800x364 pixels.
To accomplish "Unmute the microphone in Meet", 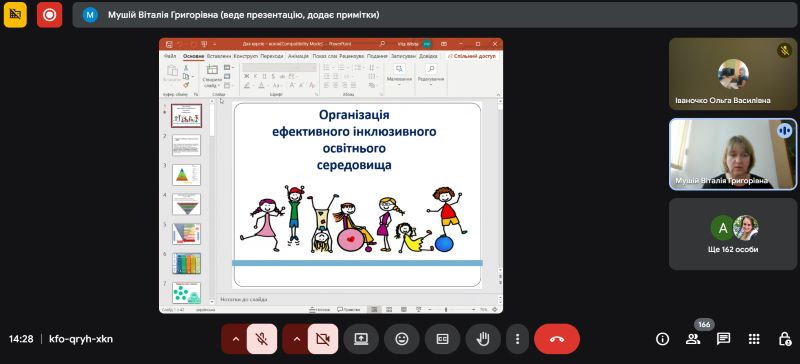I will coord(262,339).
